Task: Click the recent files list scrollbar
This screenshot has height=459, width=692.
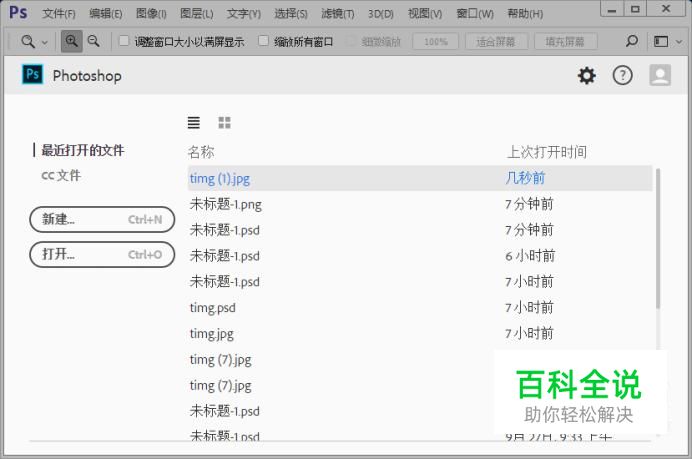Action: click(658, 238)
